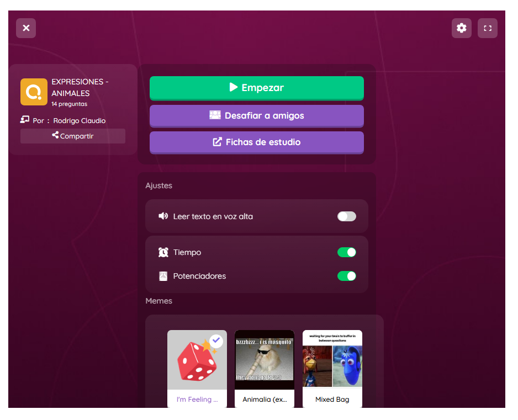Enable Leer texto en voz alta switch
The height and width of the screenshot is (420, 518).
tap(347, 216)
